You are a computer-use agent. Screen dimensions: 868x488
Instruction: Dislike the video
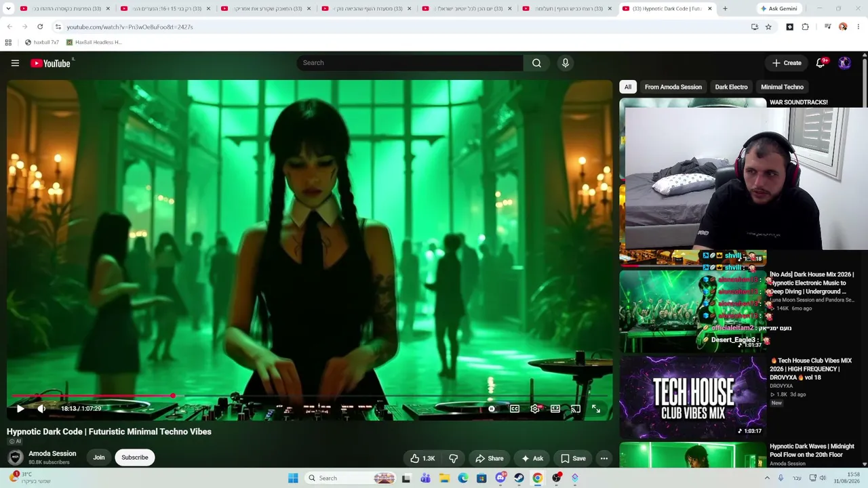click(x=454, y=458)
